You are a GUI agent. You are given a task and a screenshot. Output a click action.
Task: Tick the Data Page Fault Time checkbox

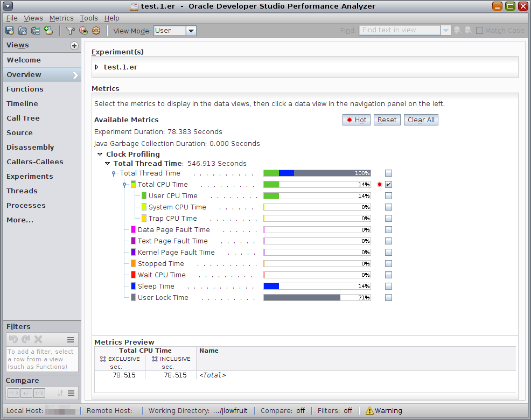pos(388,229)
